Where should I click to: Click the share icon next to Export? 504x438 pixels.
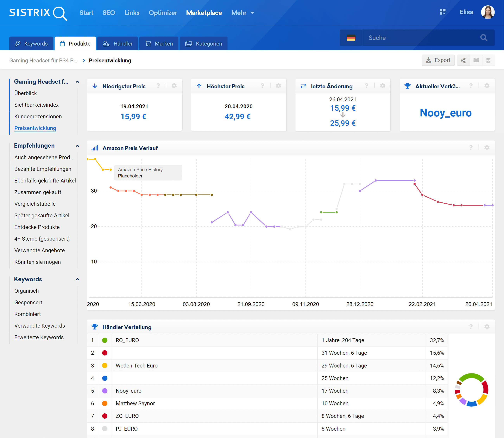(x=463, y=60)
